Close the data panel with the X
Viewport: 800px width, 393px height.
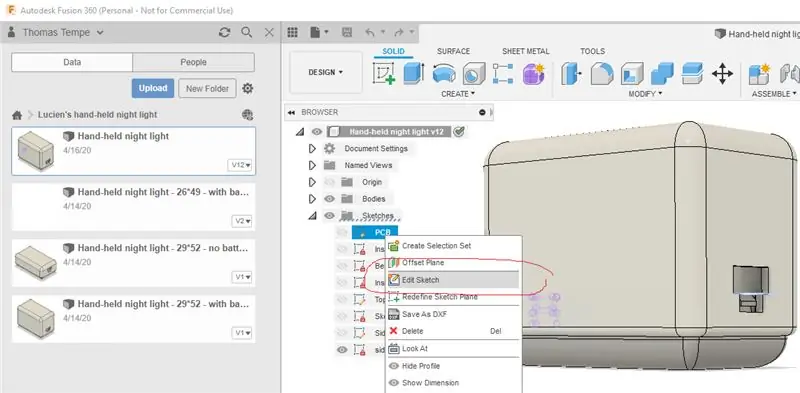pos(269,32)
